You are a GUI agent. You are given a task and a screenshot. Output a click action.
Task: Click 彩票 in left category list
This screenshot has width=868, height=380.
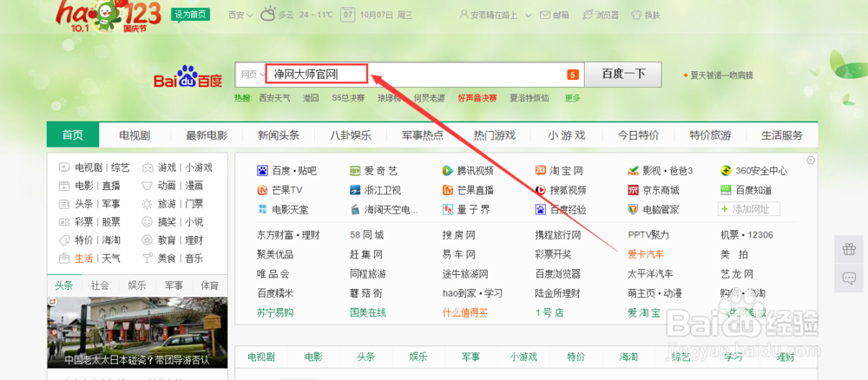[x=84, y=222]
